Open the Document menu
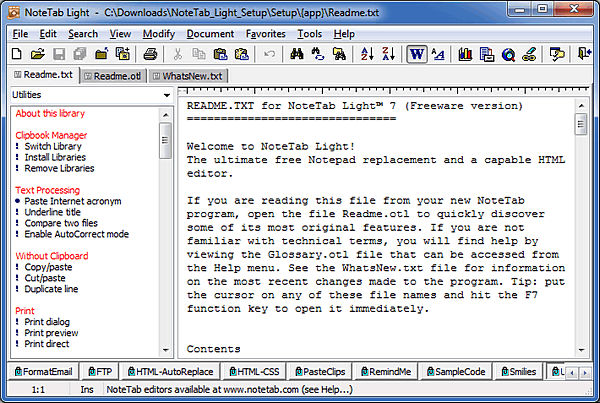Screen dimensions: 600x403 [x=210, y=34]
